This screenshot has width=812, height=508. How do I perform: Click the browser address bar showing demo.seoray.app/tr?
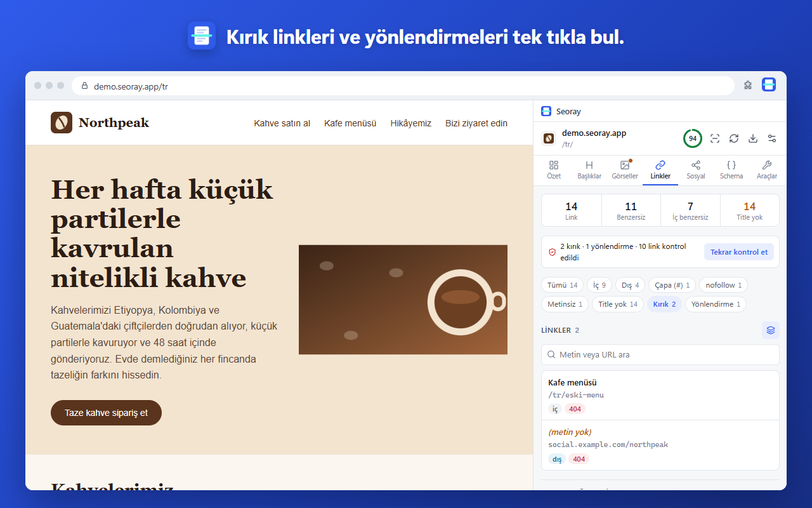tap(403, 86)
